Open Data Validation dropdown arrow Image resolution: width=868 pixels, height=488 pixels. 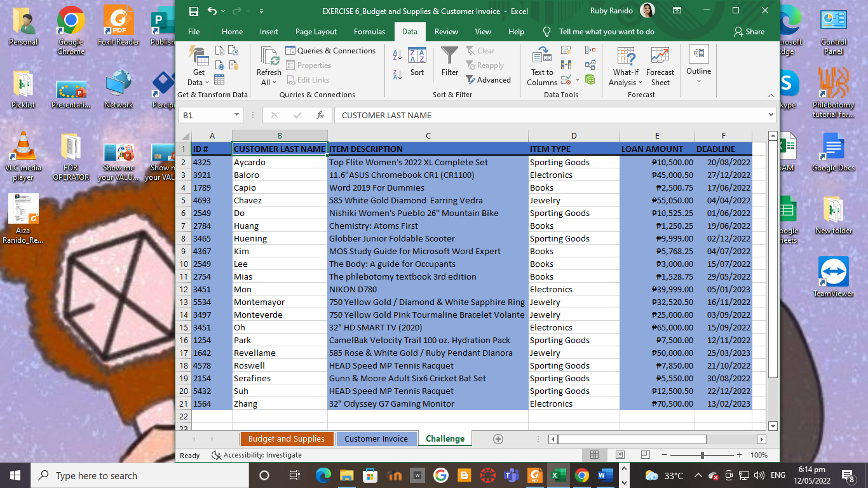578,79
